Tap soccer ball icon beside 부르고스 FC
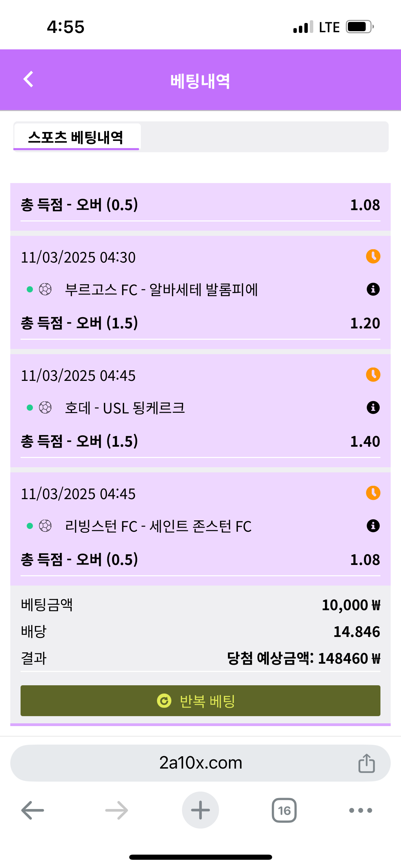401x868 pixels. (45, 289)
